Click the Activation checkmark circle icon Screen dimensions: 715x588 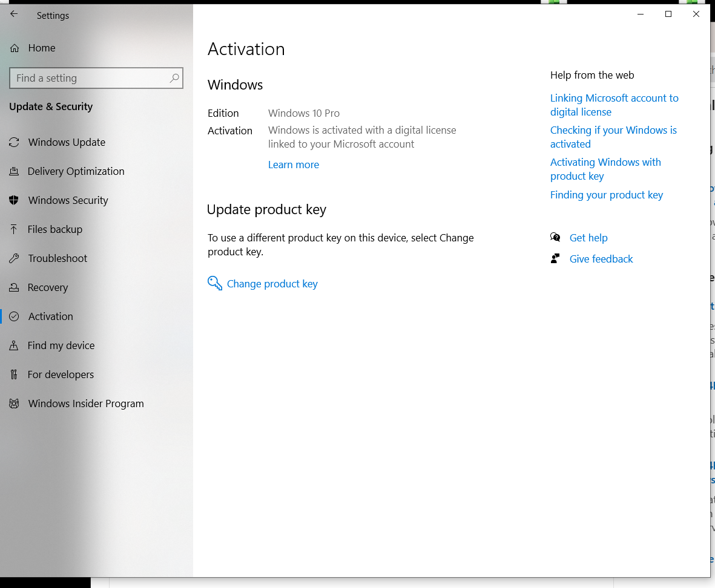tap(14, 316)
